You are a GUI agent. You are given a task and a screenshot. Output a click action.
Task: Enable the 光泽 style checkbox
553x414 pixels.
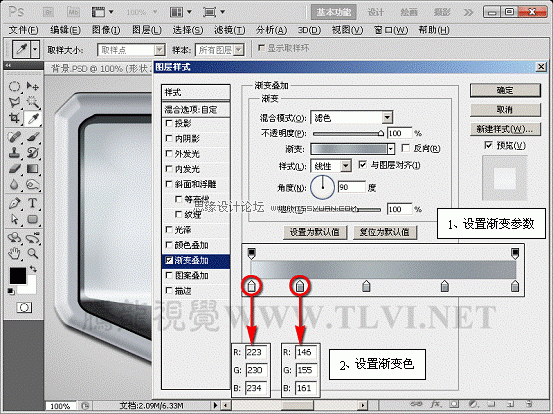[169, 230]
